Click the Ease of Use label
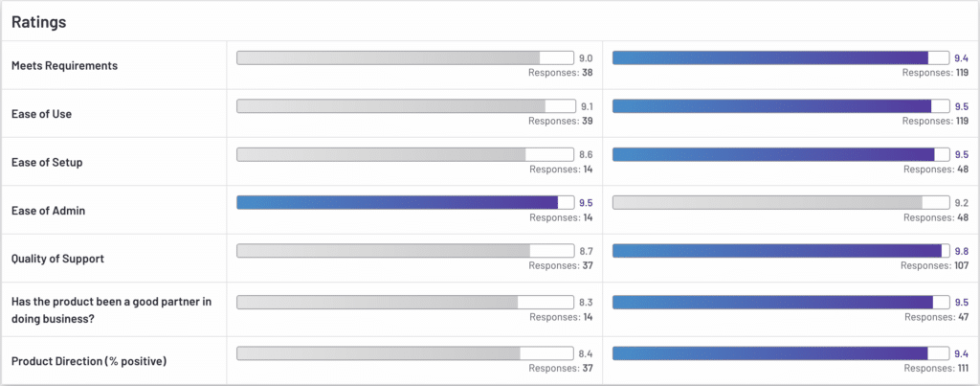 click(x=41, y=114)
